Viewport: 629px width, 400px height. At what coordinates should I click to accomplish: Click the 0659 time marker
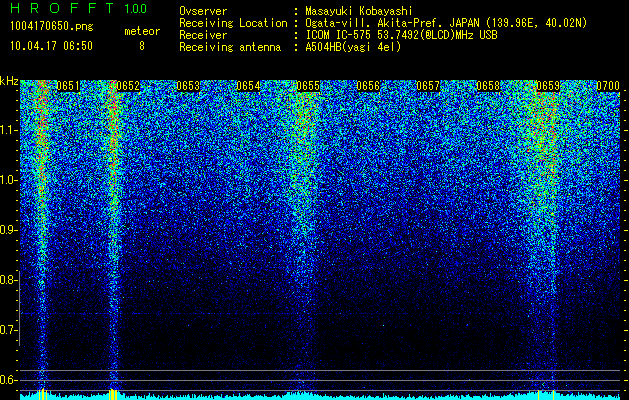point(548,86)
